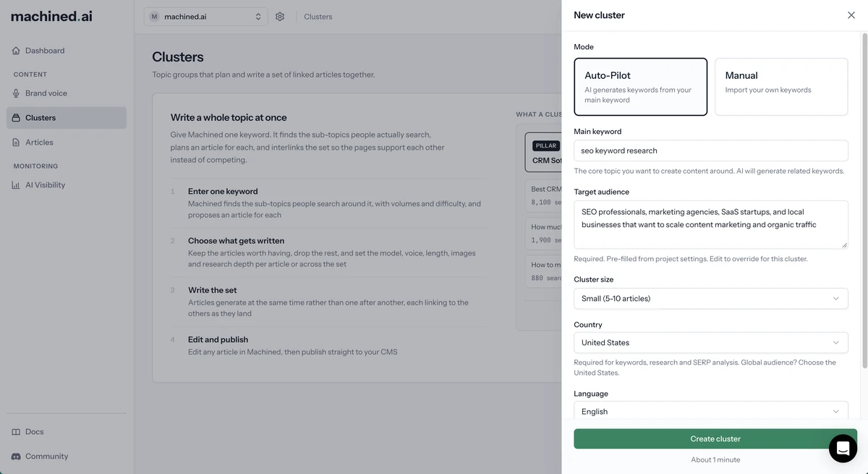The image size is (868, 474).
Task: Click 'Write the set' step title
Action: 212,290
